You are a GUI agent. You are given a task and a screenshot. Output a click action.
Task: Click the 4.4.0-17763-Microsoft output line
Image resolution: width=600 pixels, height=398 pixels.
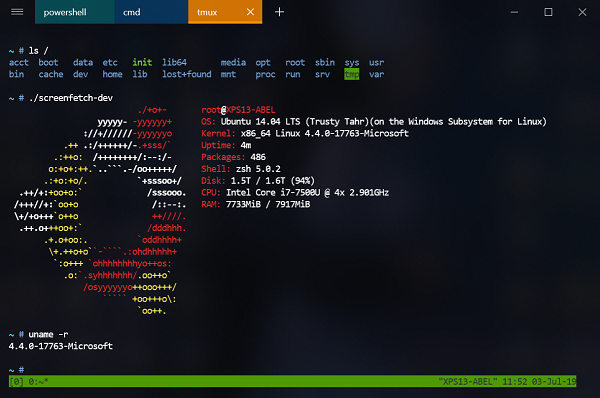[x=60, y=346]
